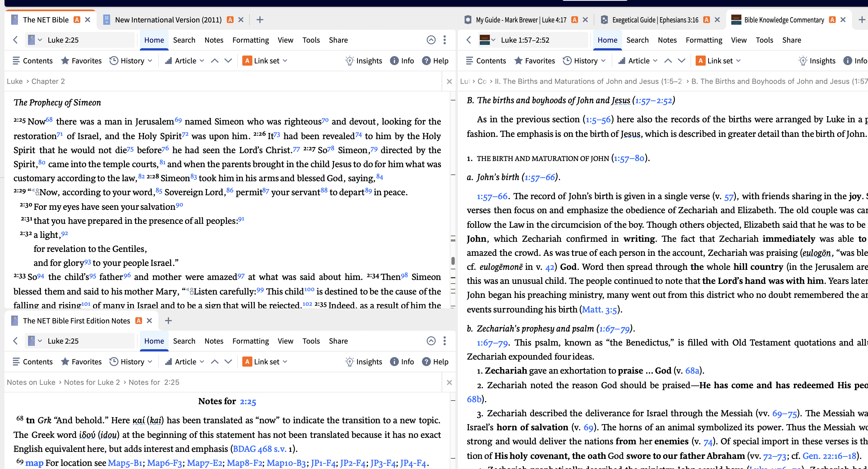The height and width of the screenshot is (469, 868).
Task: Open the resource picker beside Luke 2:25 in the NET Bible panel
Action: (35, 40)
